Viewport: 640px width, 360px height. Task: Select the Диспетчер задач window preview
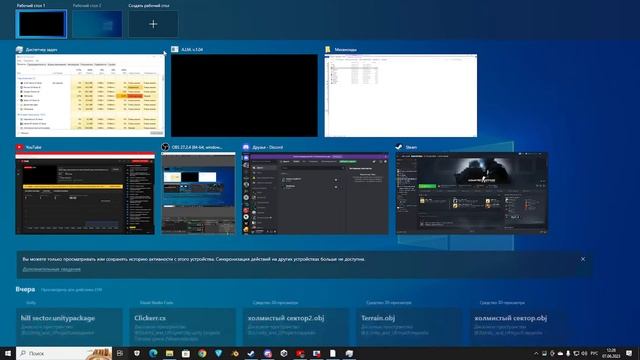pos(90,96)
